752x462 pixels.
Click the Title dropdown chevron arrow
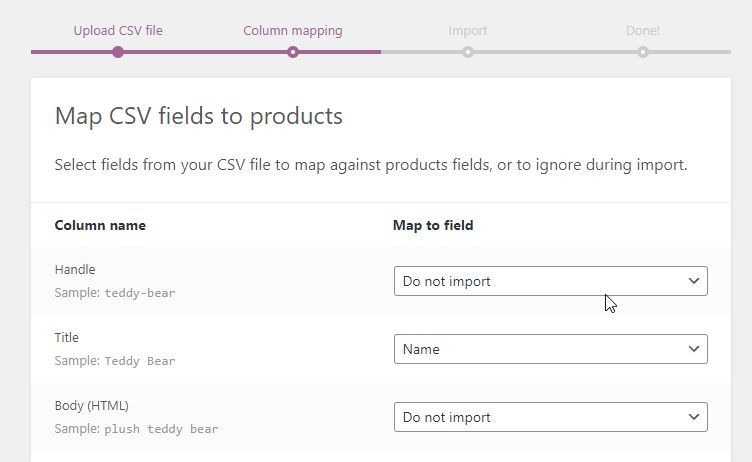coord(694,349)
